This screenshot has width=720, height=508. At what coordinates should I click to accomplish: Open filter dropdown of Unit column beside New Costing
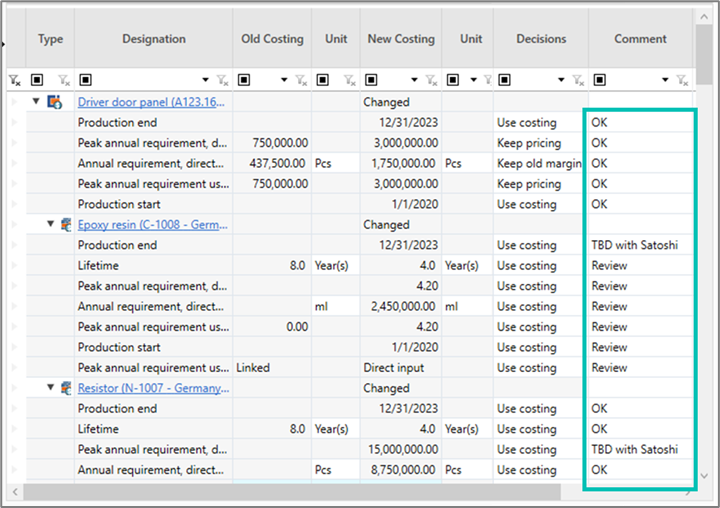pos(473,80)
